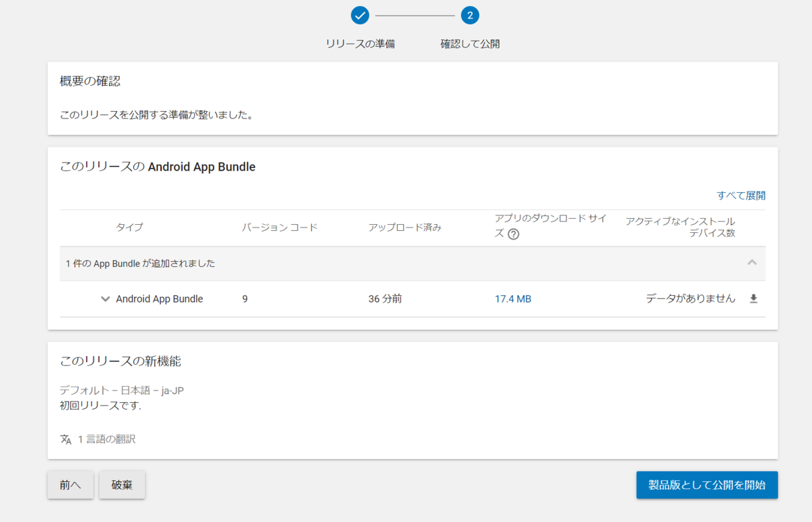Click the step 2 circle indicator
Viewport: 812px width, 522px height.
click(x=470, y=15)
